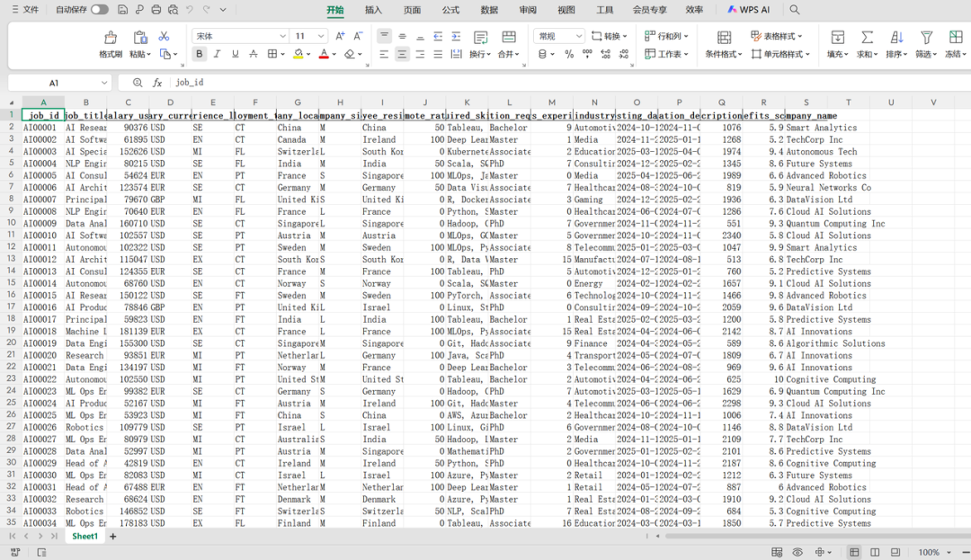Click the Print icon in quick access bar

[156, 10]
